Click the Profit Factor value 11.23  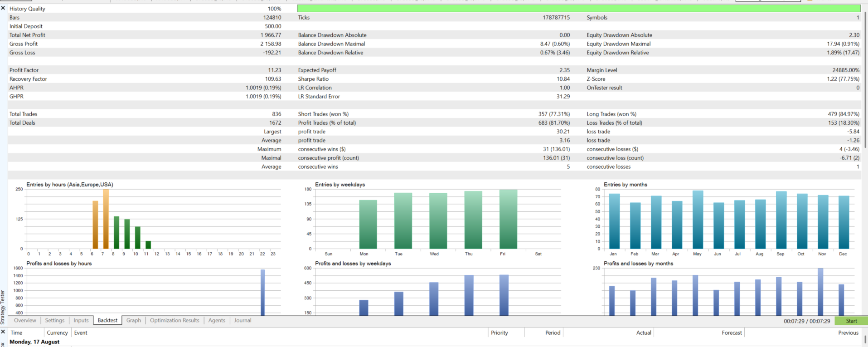[x=275, y=70]
